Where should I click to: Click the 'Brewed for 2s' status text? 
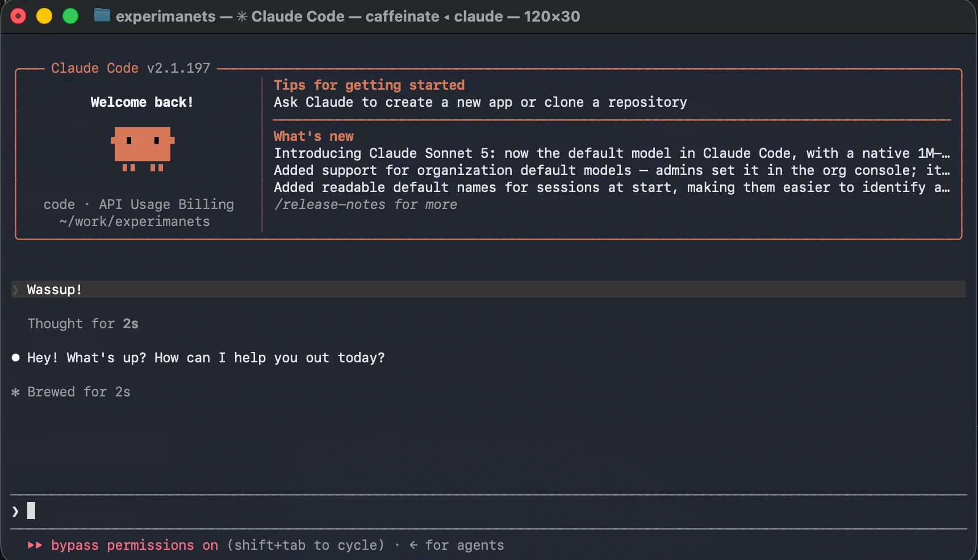pos(79,392)
